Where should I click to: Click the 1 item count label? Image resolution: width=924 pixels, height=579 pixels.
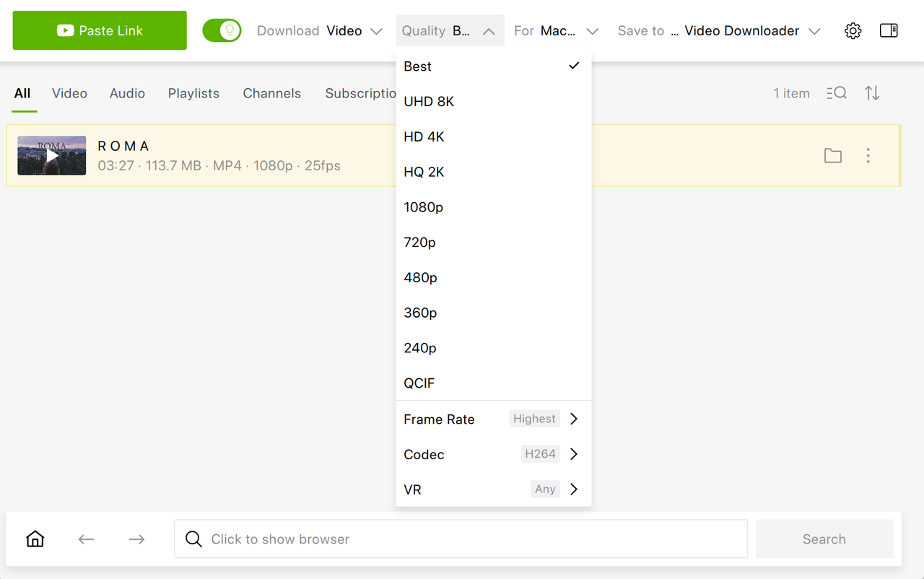pos(791,93)
